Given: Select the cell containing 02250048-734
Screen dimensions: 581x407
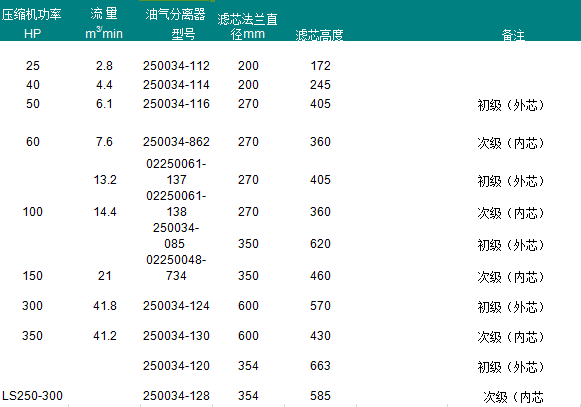Looking at the screenshot, I should 176,268.
